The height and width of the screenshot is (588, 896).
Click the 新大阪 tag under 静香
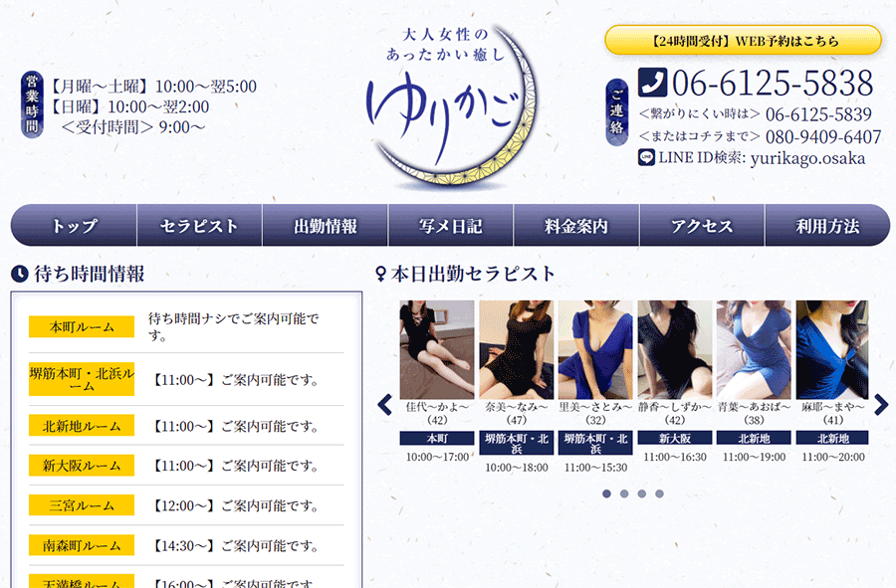pos(675,439)
